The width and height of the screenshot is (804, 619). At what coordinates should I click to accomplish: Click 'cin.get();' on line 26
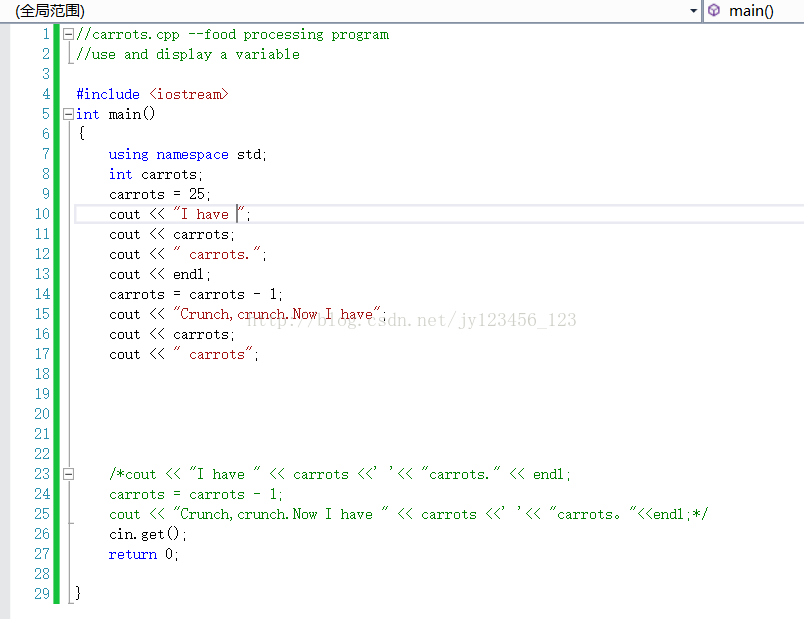tap(148, 534)
